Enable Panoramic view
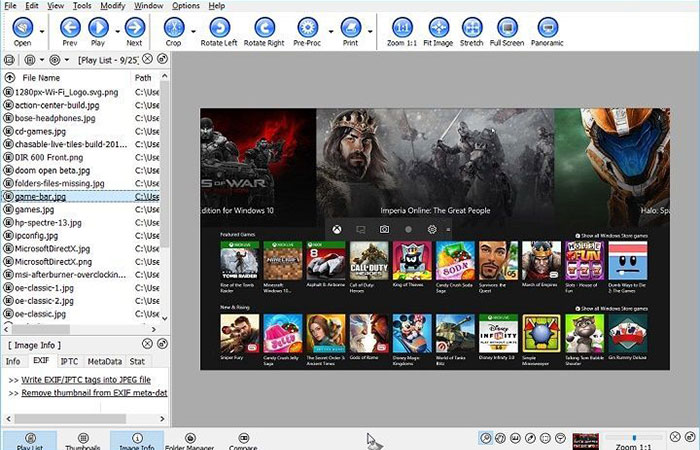Image resolution: width=700 pixels, height=450 pixels. pyautogui.click(x=547, y=28)
